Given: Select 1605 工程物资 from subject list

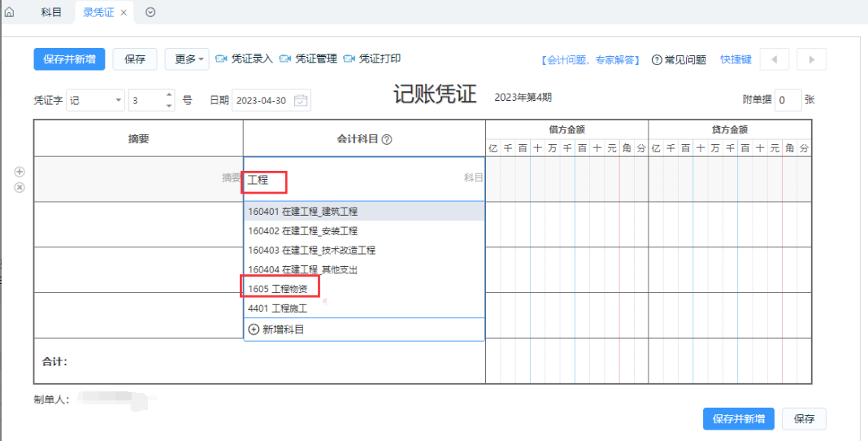Looking at the screenshot, I should [x=278, y=289].
